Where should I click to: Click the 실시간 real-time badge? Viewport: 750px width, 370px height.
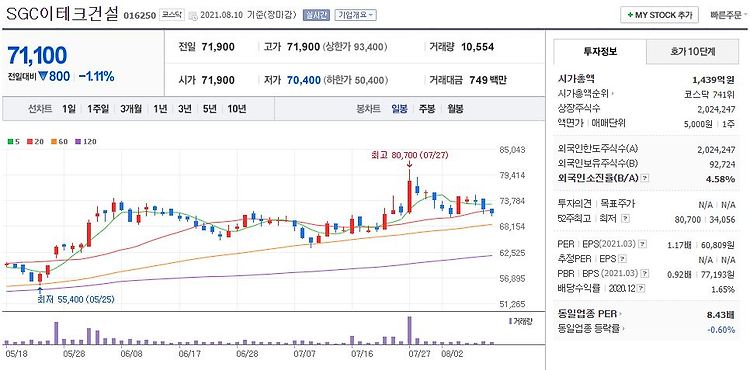pos(316,15)
